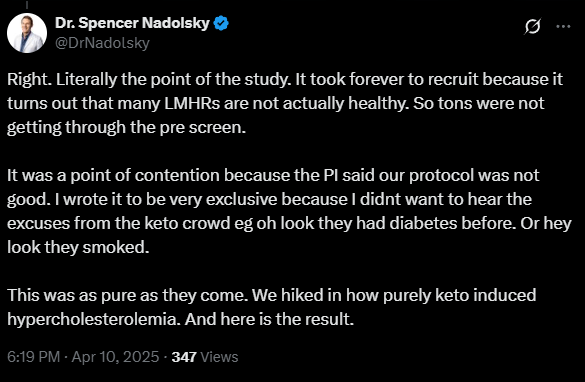Open the Grok slashed-circle icon
This screenshot has width=585, height=382.
[x=532, y=26]
